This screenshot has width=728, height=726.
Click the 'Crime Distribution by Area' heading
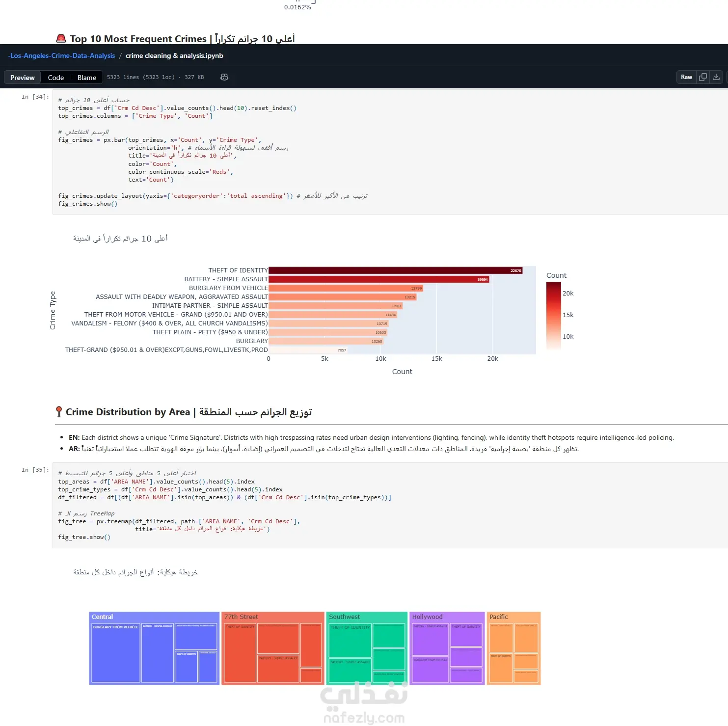128,412
